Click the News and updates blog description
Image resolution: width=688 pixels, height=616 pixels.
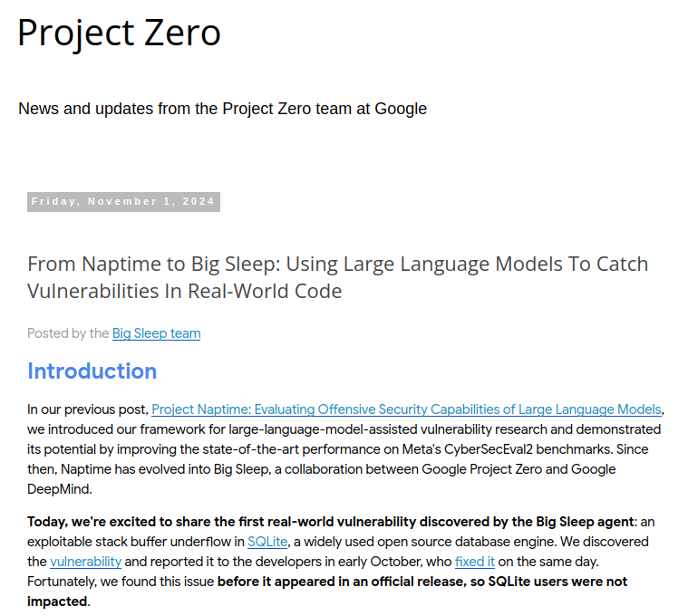[222, 109]
